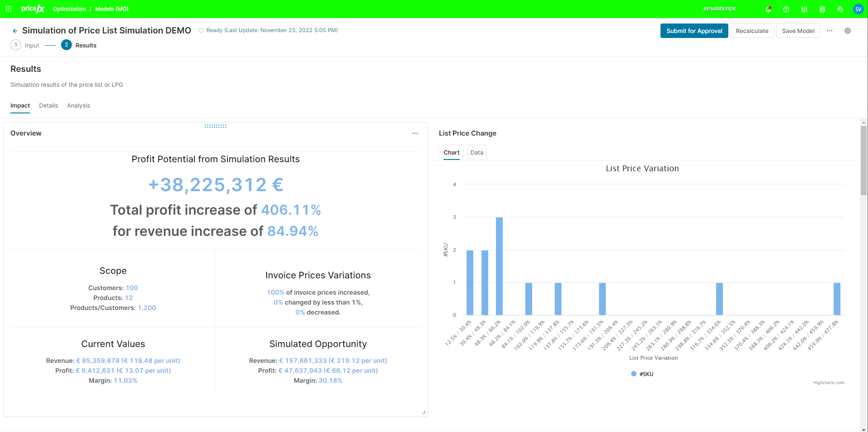Viewport: 868px width, 432px height.
Task: Click the vertical scrollbar thumb
Action: coord(863,160)
